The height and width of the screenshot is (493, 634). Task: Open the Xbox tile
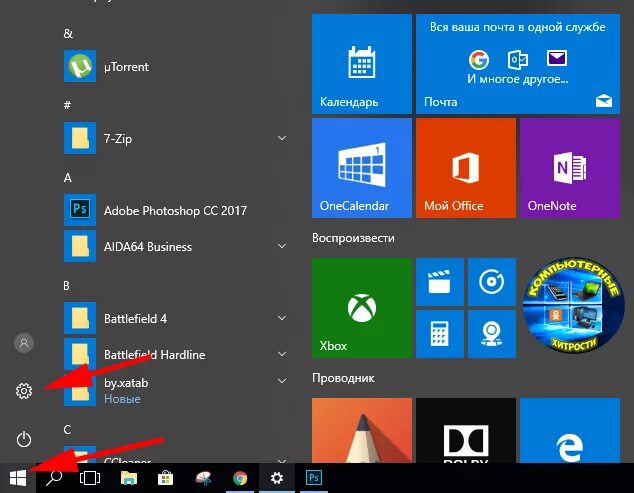[362, 308]
